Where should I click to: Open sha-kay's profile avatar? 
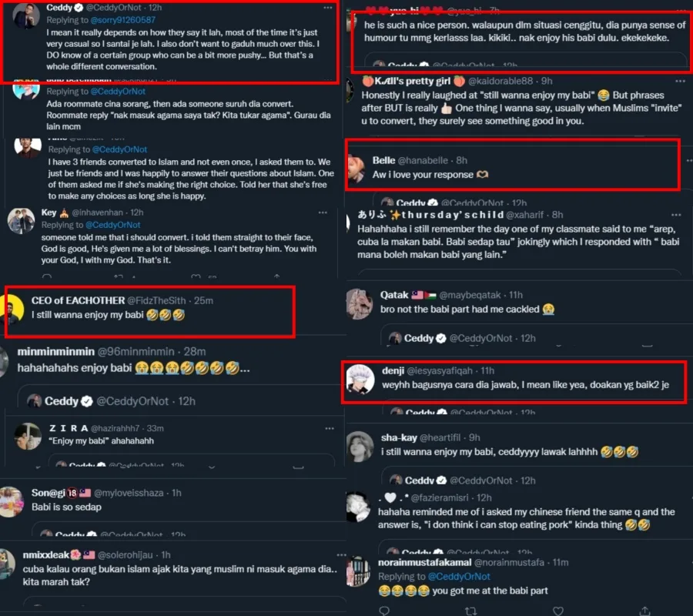pyautogui.click(x=360, y=447)
